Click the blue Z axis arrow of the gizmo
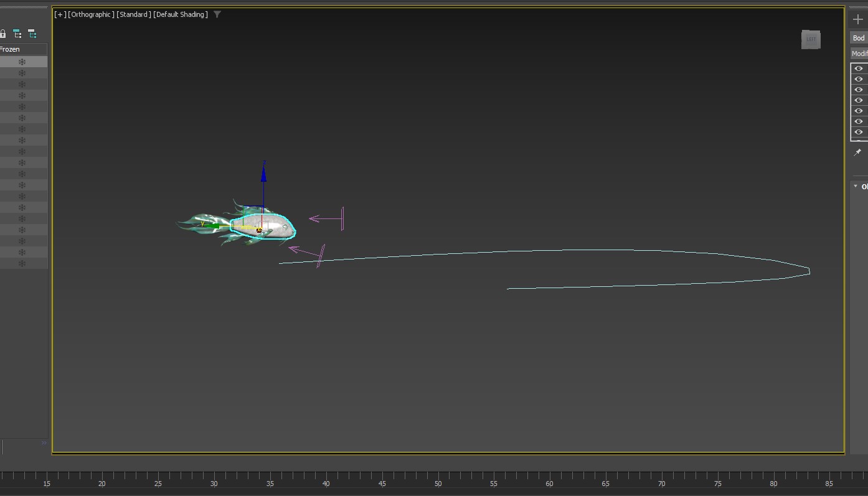The height and width of the screenshot is (496, 868). [x=263, y=174]
